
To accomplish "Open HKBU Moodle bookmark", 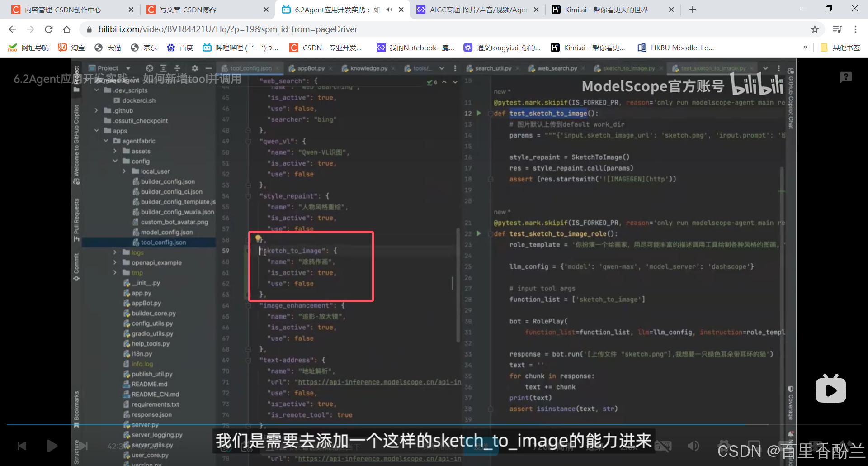I will (x=676, y=48).
